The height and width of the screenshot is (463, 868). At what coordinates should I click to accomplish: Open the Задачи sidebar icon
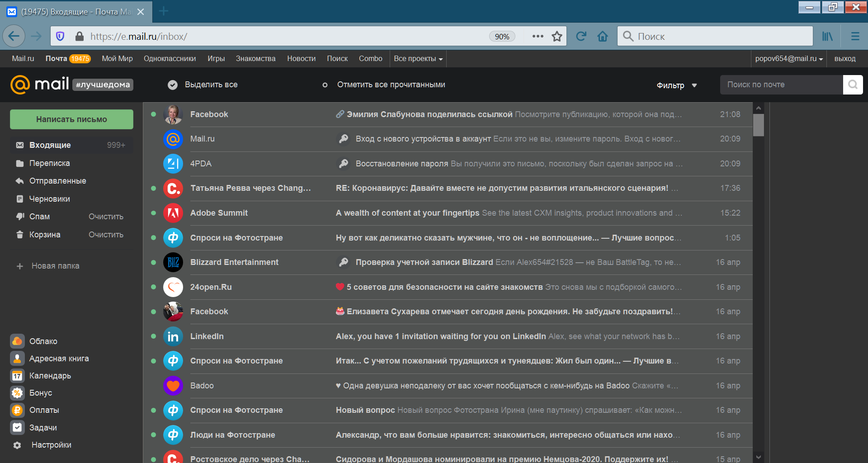17,427
